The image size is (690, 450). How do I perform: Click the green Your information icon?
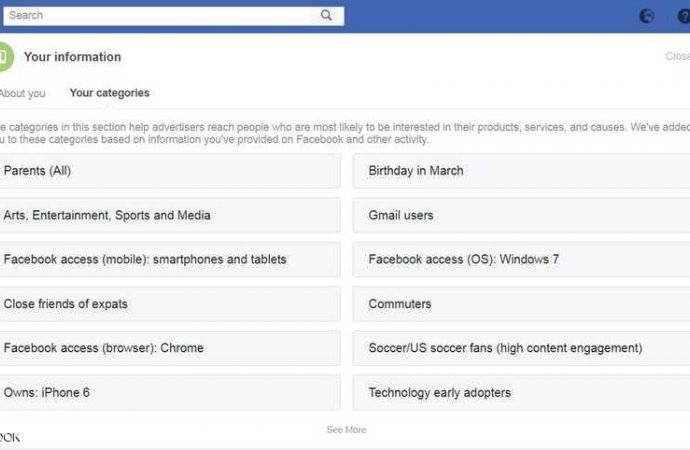pyautogui.click(x=4, y=57)
